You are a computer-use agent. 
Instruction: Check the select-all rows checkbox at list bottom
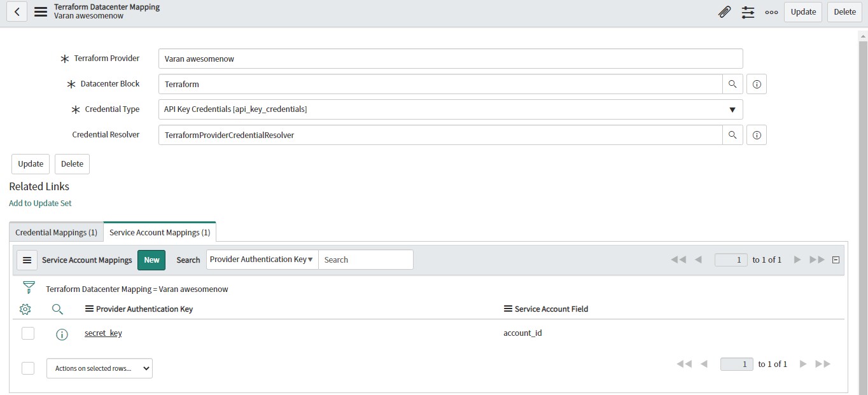[x=27, y=368]
